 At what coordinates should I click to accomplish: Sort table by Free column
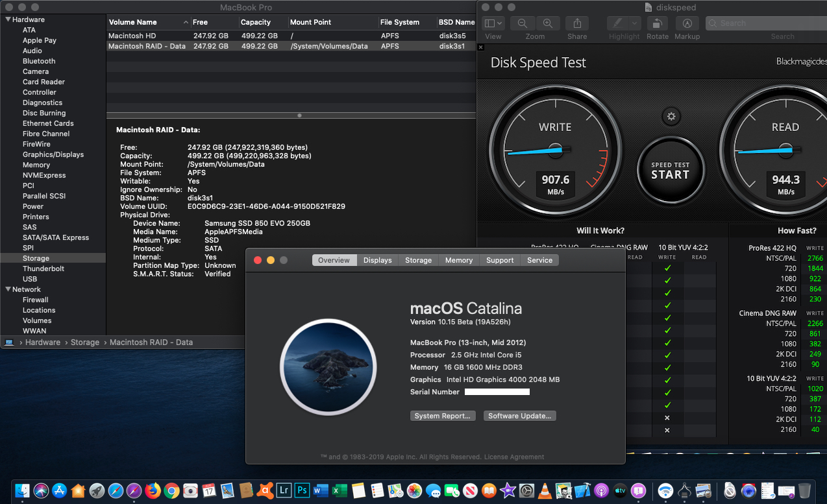[215, 22]
